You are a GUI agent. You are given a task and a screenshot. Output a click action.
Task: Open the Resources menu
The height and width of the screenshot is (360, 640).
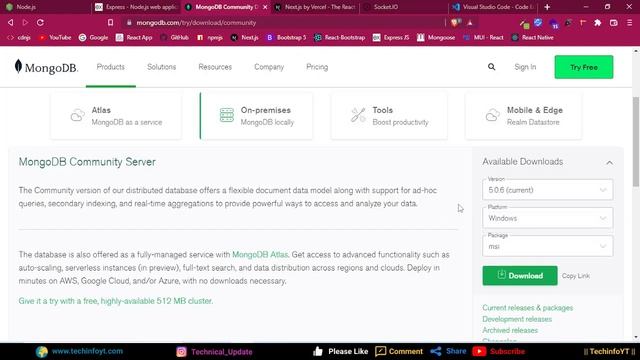[x=215, y=67]
